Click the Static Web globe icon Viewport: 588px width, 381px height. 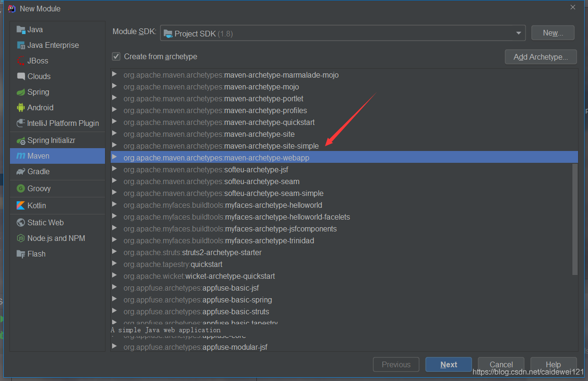pyautogui.click(x=21, y=222)
